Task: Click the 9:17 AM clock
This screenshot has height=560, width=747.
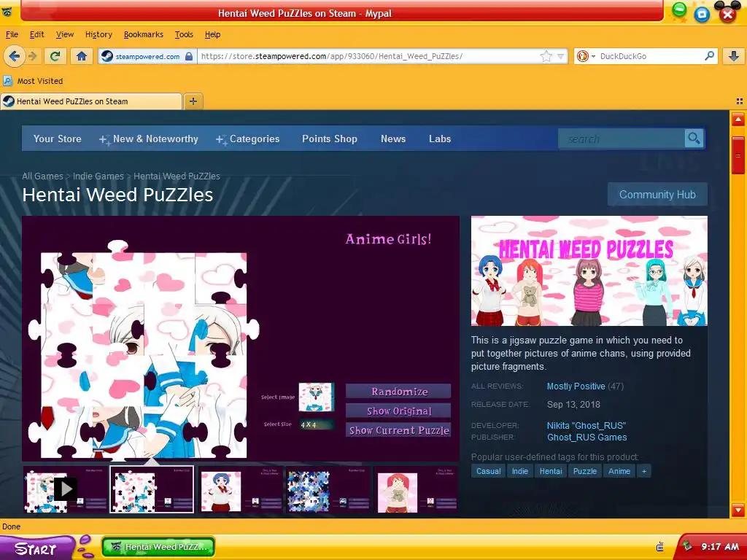Action: (x=719, y=547)
